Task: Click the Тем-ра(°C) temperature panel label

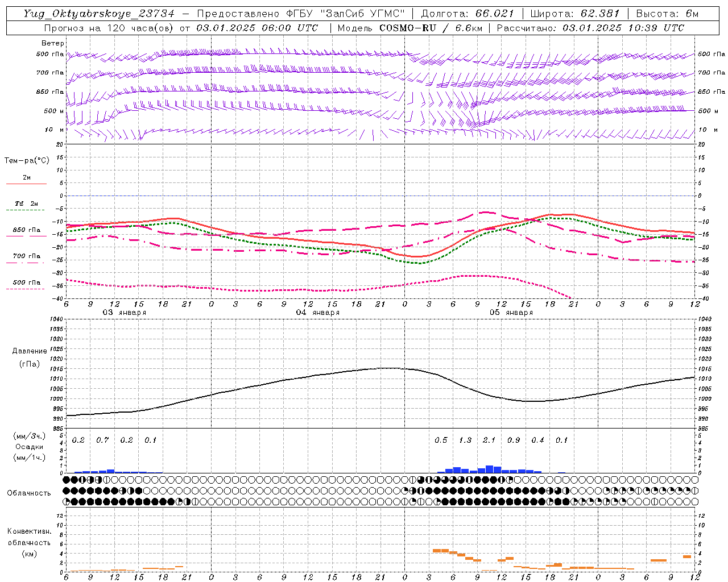Action: tap(27, 161)
